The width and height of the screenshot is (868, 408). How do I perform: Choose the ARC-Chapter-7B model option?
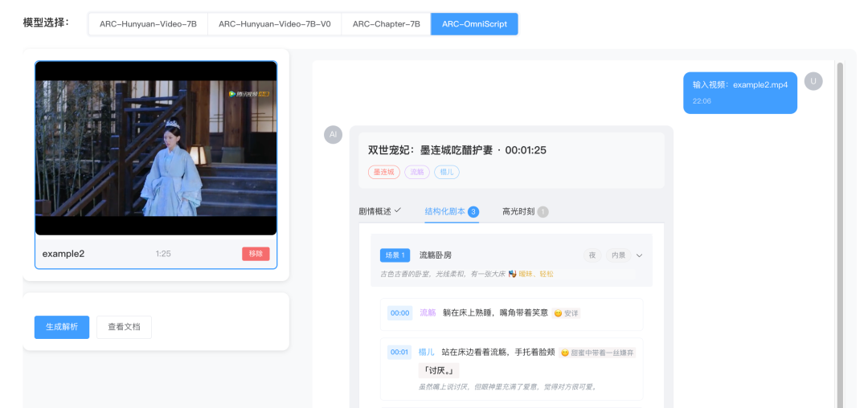[386, 24]
